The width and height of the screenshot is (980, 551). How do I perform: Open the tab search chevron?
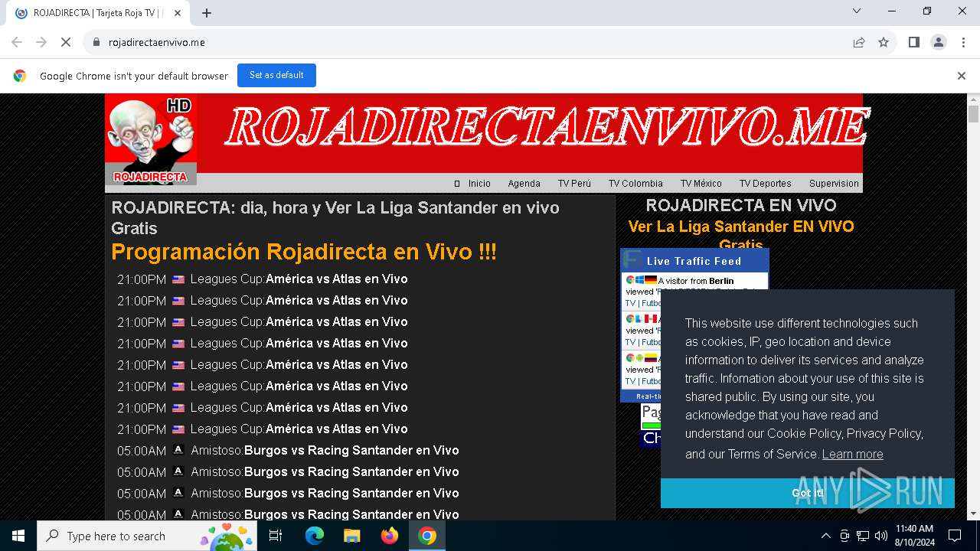click(857, 11)
